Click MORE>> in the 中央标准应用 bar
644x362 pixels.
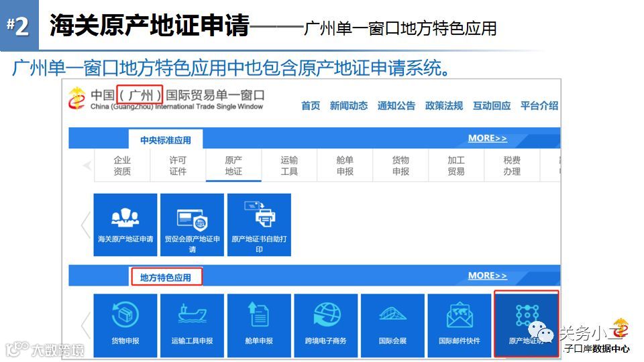coord(488,138)
